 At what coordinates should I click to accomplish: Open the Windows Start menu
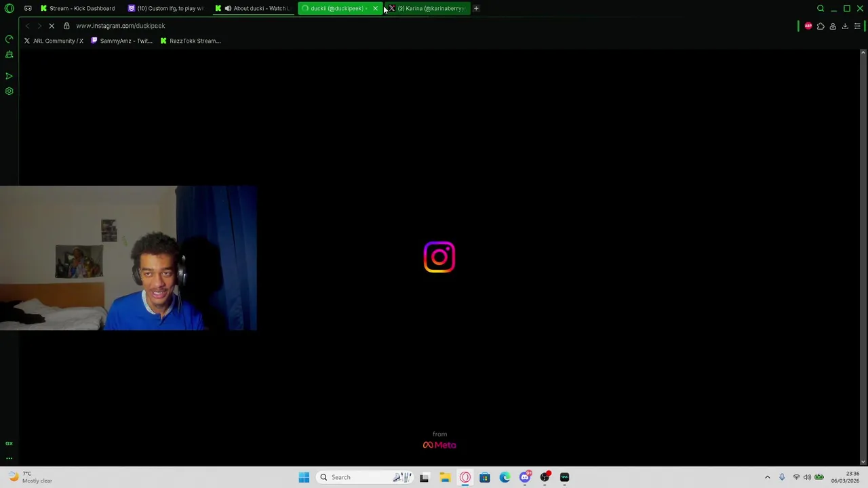click(x=304, y=477)
